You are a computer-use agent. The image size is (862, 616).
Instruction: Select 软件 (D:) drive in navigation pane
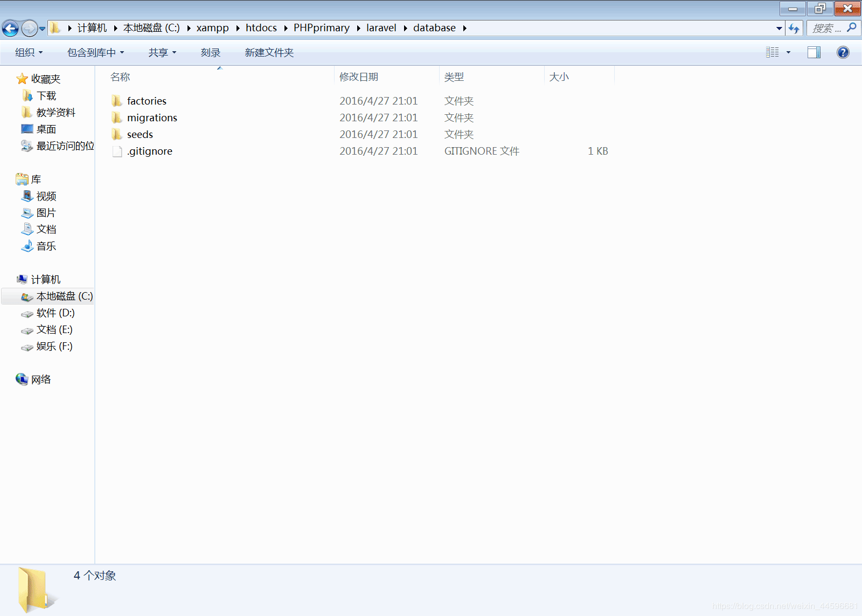(55, 313)
